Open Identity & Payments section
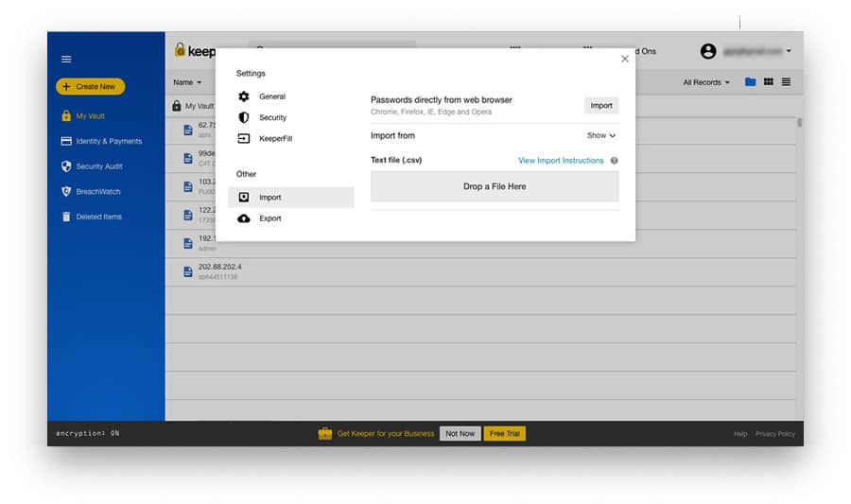Screen dimensions: 851x504 (x=109, y=141)
